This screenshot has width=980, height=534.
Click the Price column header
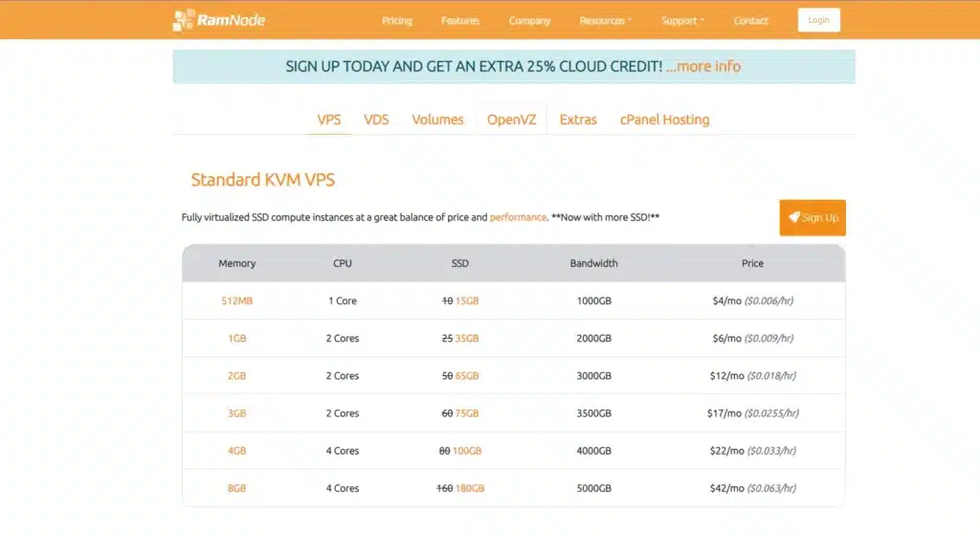click(x=752, y=263)
